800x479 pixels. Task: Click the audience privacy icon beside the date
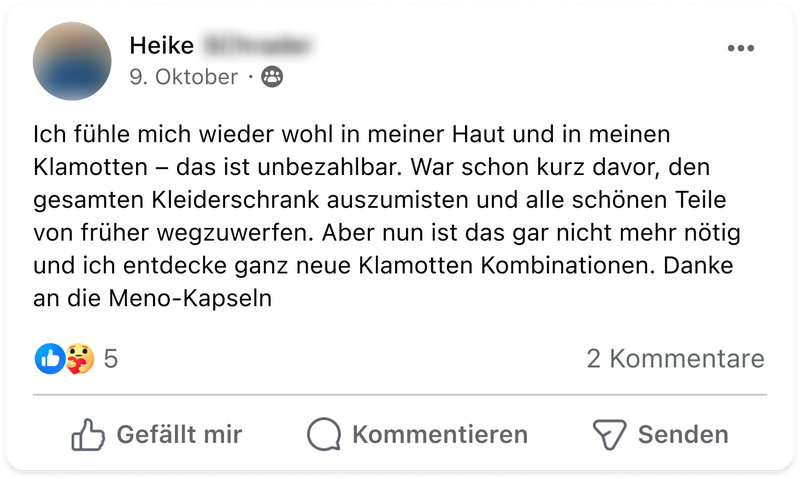(271, 76)
